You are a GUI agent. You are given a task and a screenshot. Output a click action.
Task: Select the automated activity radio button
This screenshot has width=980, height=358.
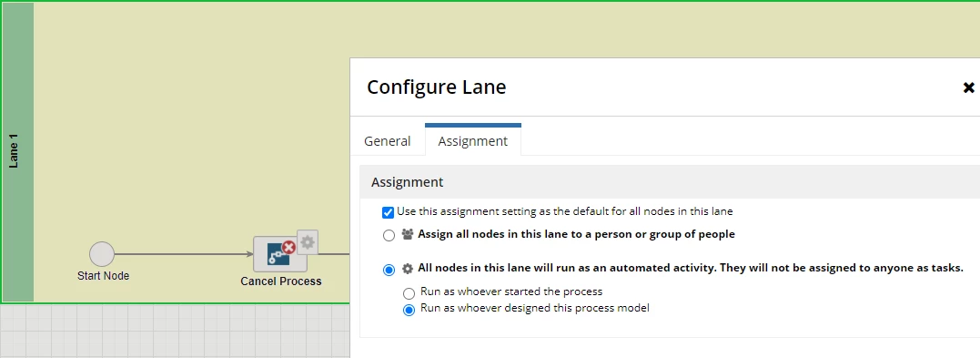pyautogui.click(x=389, y=270)
